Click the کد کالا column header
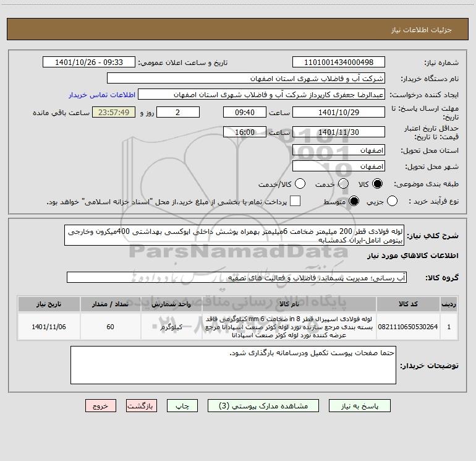 (x=408, y=304)
